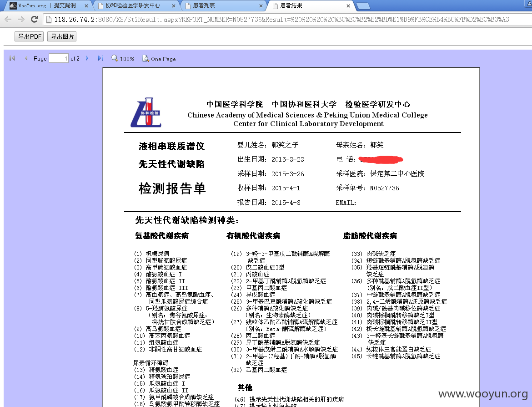Click the One Page label
532x407 pixels.
pos(163,59)
